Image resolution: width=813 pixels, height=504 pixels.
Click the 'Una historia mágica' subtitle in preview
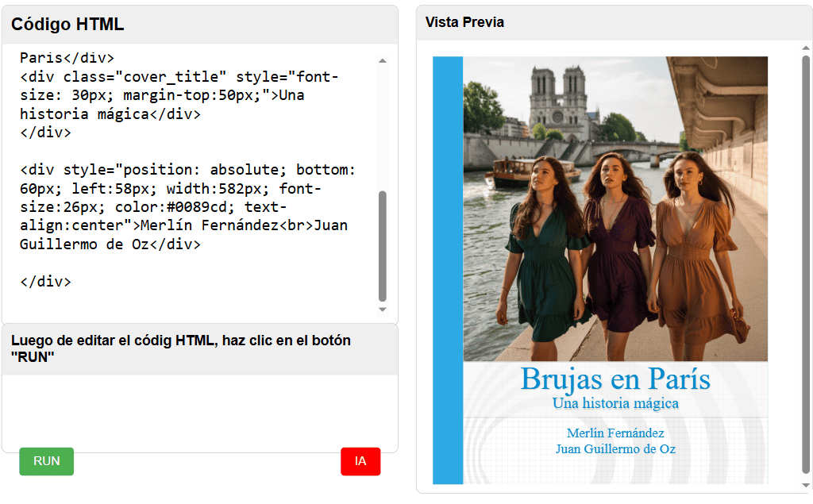tap(615, 403)
